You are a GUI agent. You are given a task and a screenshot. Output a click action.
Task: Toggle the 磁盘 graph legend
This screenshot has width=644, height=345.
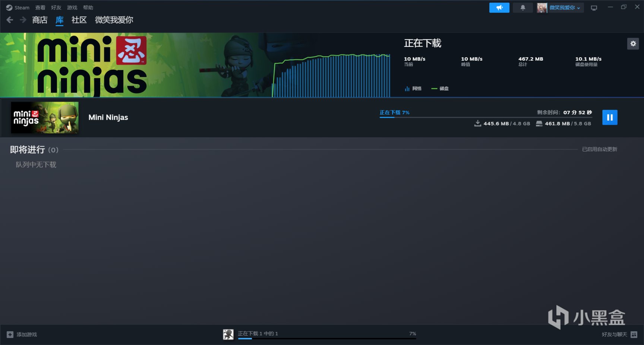point(440,89)
